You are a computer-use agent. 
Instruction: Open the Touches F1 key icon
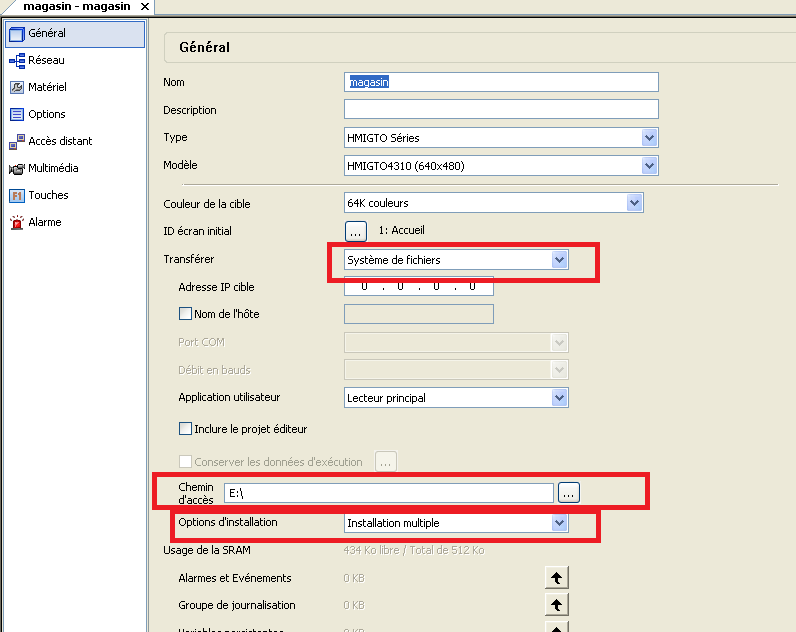click(16, 196)
